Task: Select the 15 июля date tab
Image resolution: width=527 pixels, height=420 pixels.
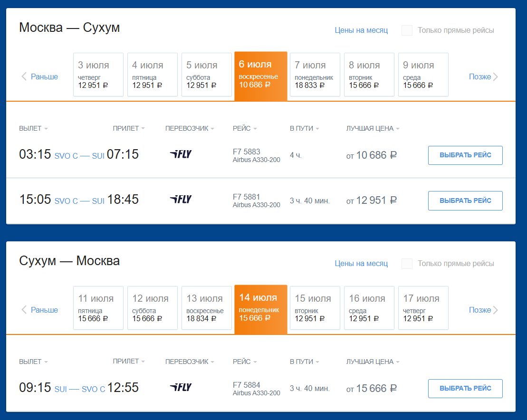Action: pyautogui.click(x=315, y=308)
